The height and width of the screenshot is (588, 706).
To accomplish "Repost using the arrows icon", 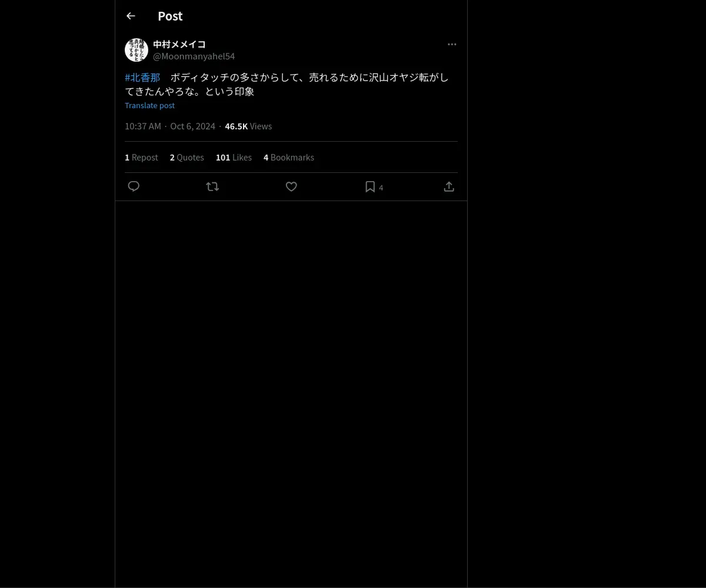I will point(212,186).
